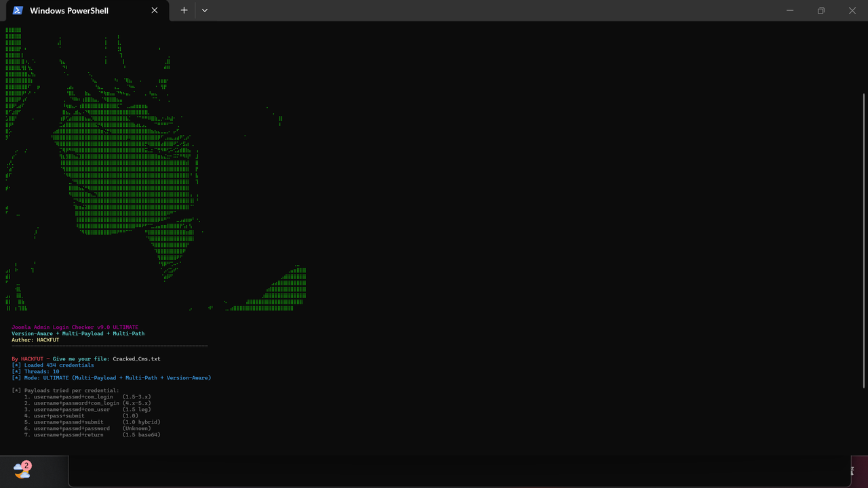The height and width of the screenshot is (488, 868).
Task: Click payload line 5 "username+passwd+submit"
Action: [x=92, y=422]
